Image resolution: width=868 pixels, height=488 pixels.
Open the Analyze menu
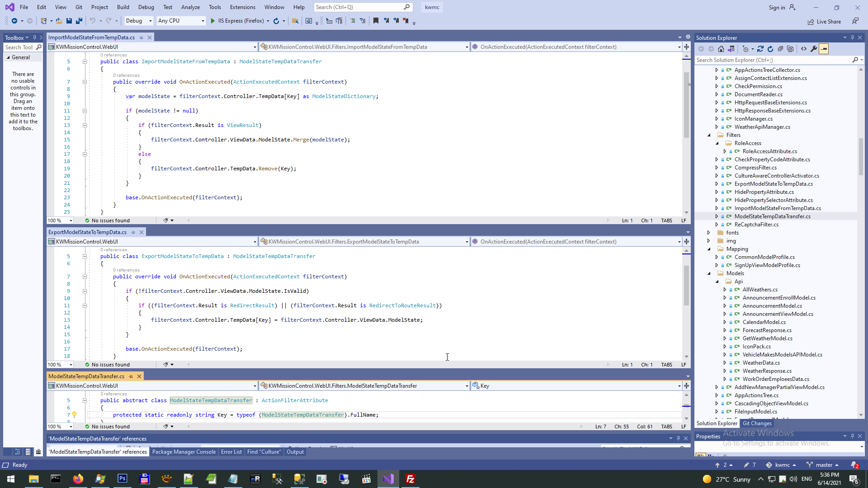click(x=190, y=7)
